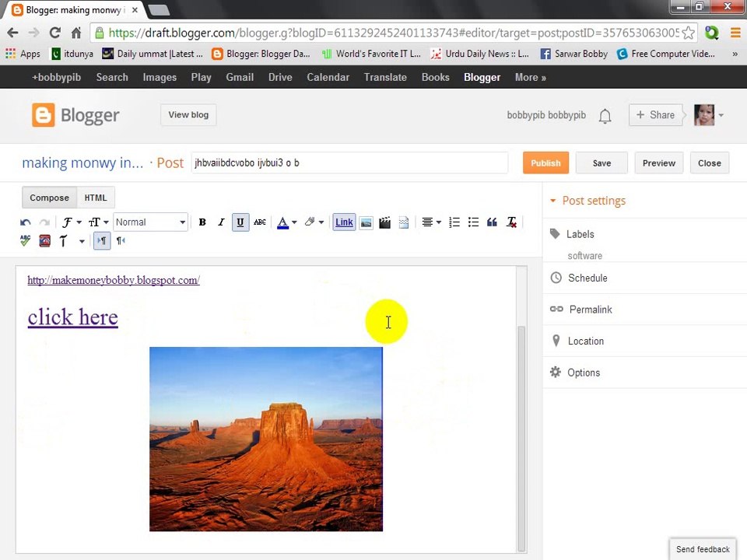
Task: Toggle italic formatting
Action: point(221,222)
